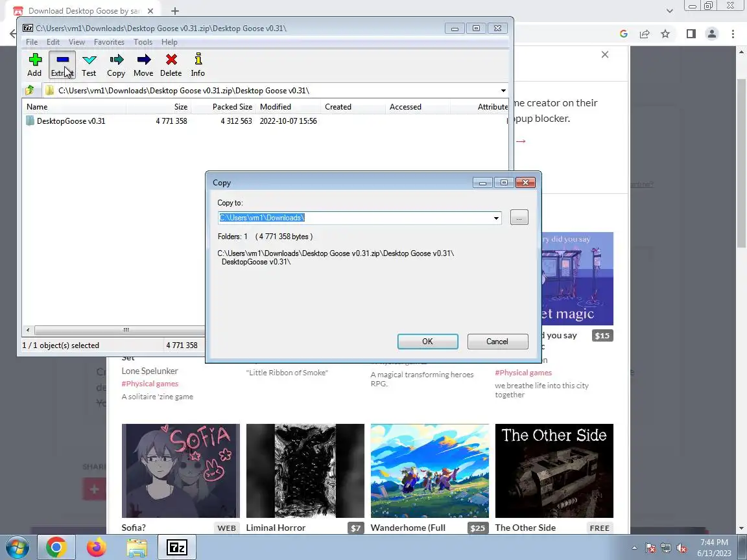Open the Tools menu in 7-Zip
Image resolution: width=747 pixels, height=560 pixels.
coord(143,42)
